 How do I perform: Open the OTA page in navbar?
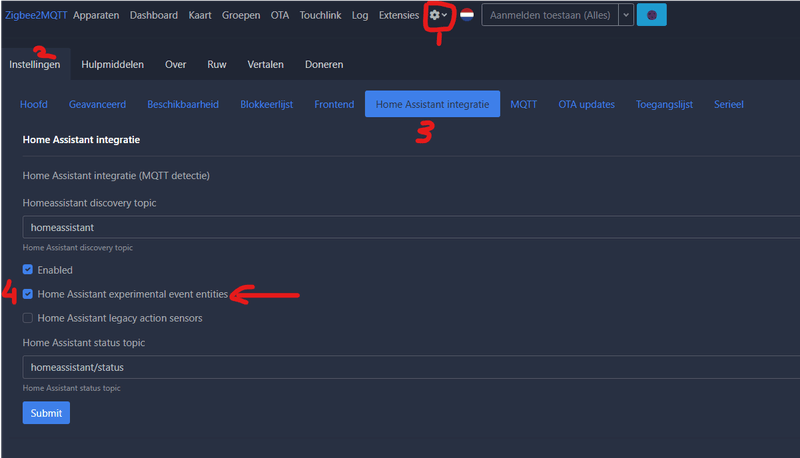pyautogui.click(x=280, y=15)
